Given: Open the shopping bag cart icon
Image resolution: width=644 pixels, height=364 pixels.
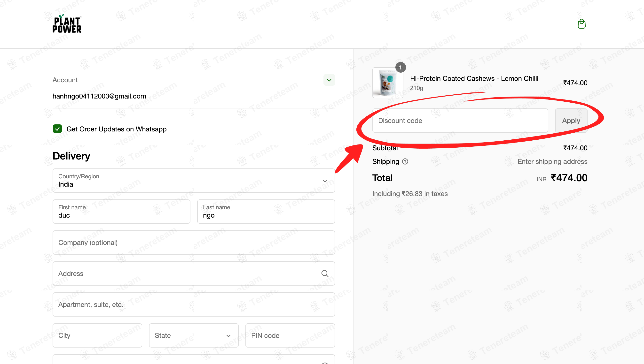Looking at the screenshot, I should click(581, 24).
